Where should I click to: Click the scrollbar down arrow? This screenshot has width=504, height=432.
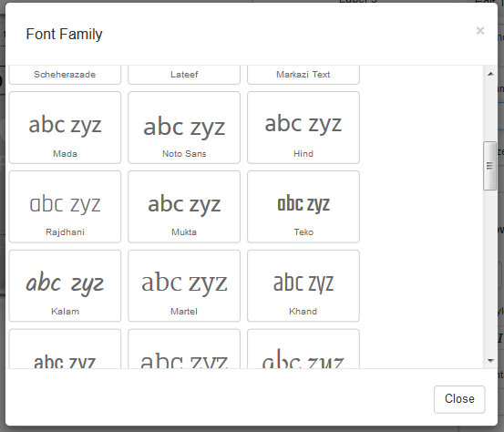[490, 361]
